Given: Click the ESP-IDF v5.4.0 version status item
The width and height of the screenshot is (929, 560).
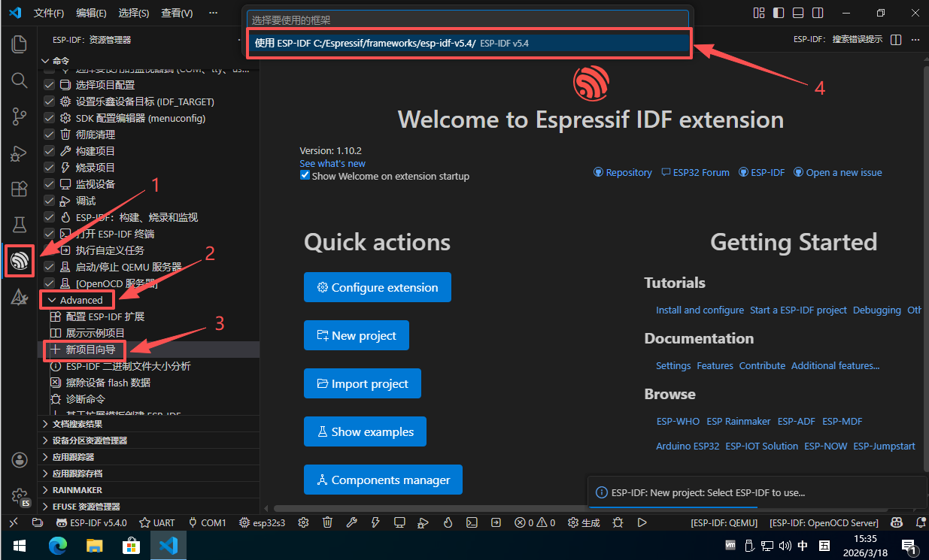Looking at the screenshot, I should point(90,522).
